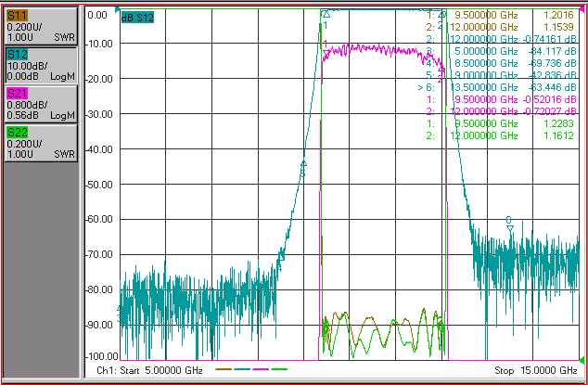Click the teal S12 trace legend line
Image resolution: width=588 pixels, height=385 pixels.
coord(242,369)
